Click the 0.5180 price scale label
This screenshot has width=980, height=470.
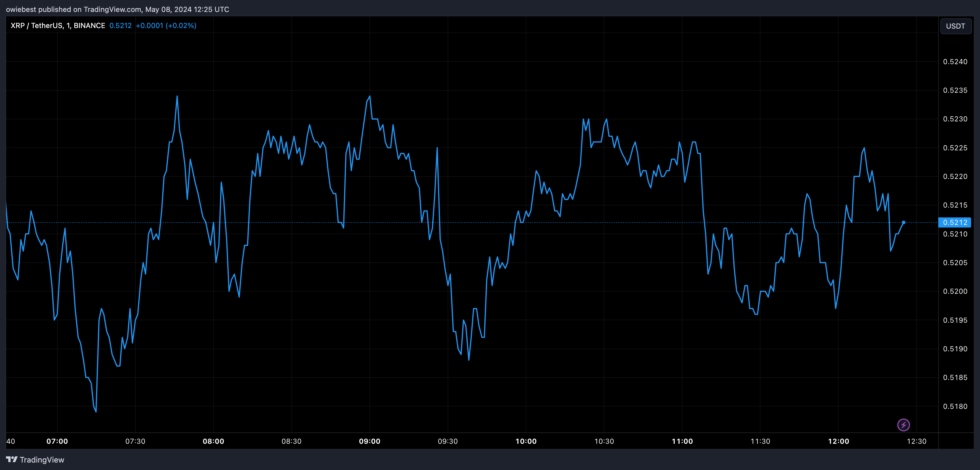955,406
